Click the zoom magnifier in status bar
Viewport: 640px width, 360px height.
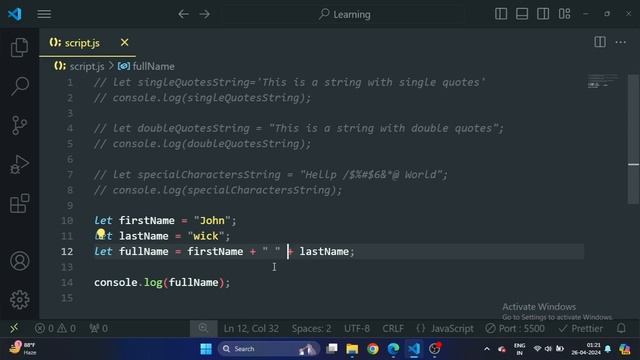tap(203, 328)
